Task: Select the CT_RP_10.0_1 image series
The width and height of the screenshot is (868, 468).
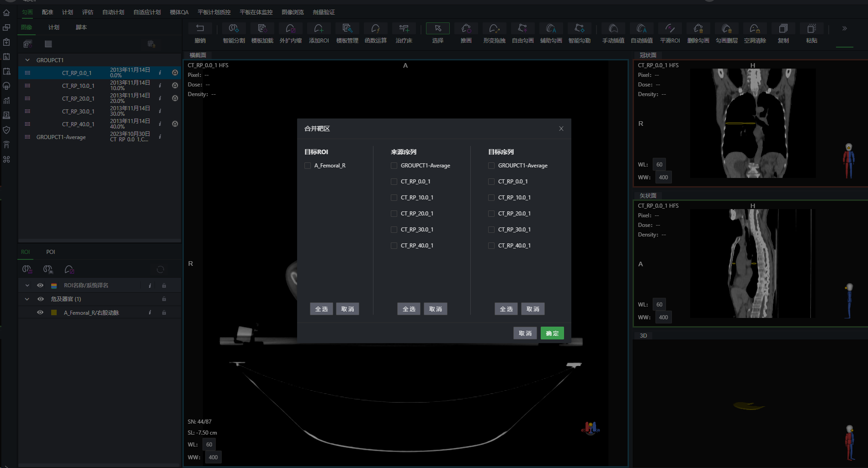Action: [x=100, y=86]
